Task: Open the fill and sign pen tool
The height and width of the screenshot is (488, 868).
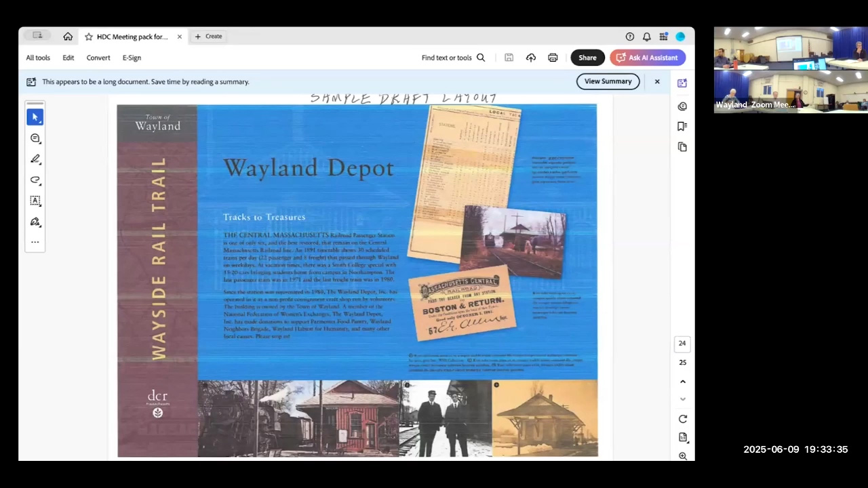Action: (35, 222)
